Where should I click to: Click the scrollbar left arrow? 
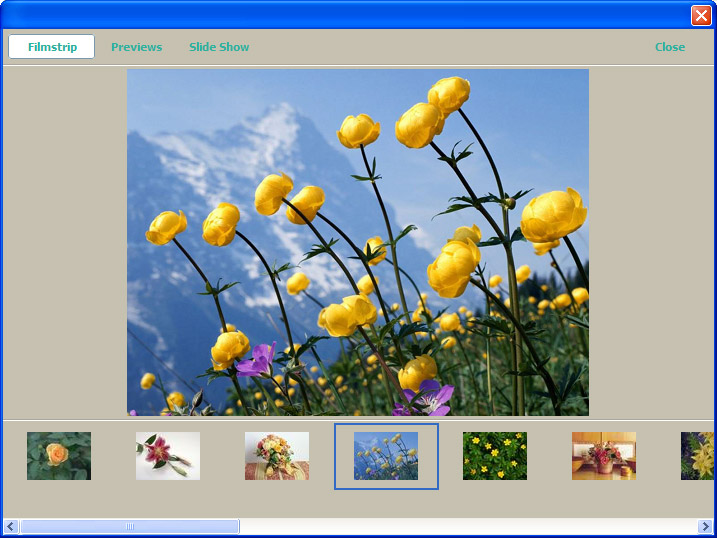tap(11, 526)
